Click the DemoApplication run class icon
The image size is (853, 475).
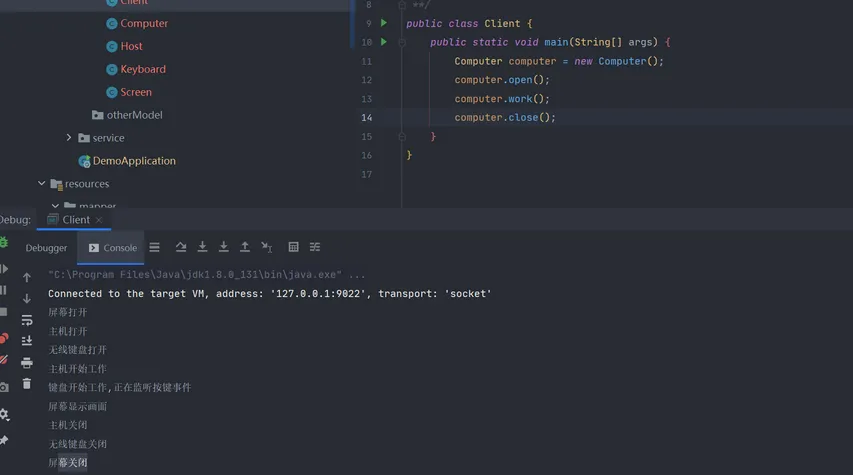tap(84, 161)
